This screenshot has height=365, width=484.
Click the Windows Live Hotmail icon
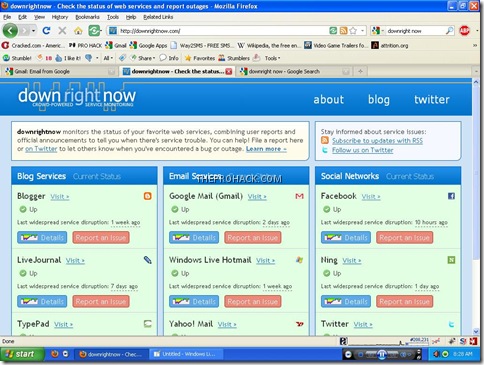(x=299, y=260)
